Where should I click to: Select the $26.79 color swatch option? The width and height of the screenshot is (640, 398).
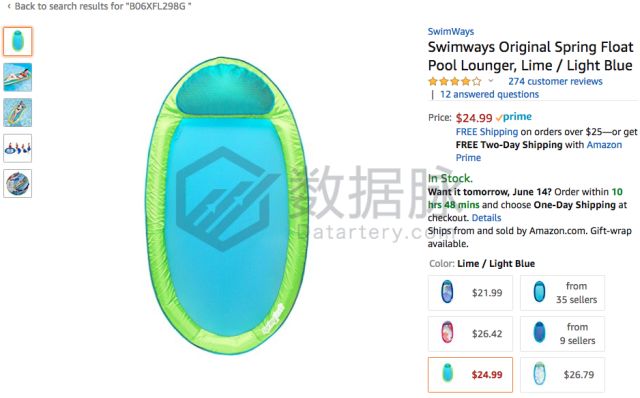click(562, 375)
